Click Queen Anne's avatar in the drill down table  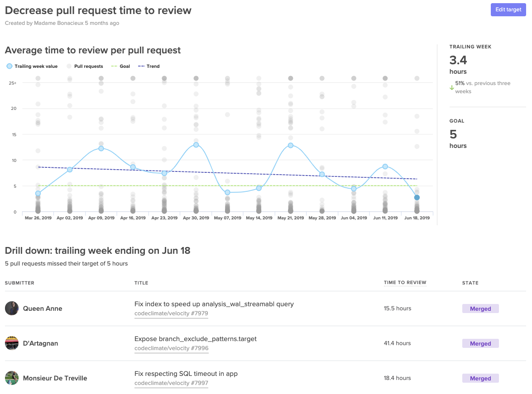click(11, 309)
